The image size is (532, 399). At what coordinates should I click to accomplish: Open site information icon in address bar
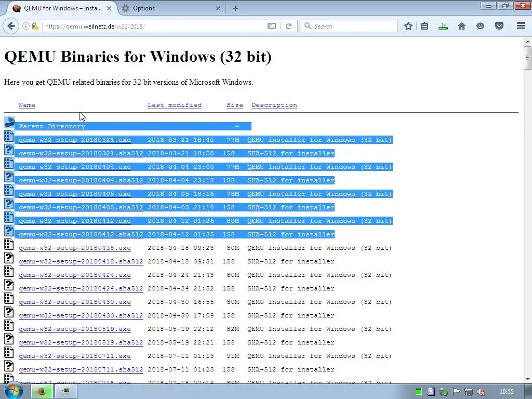[x=26, y=26]
